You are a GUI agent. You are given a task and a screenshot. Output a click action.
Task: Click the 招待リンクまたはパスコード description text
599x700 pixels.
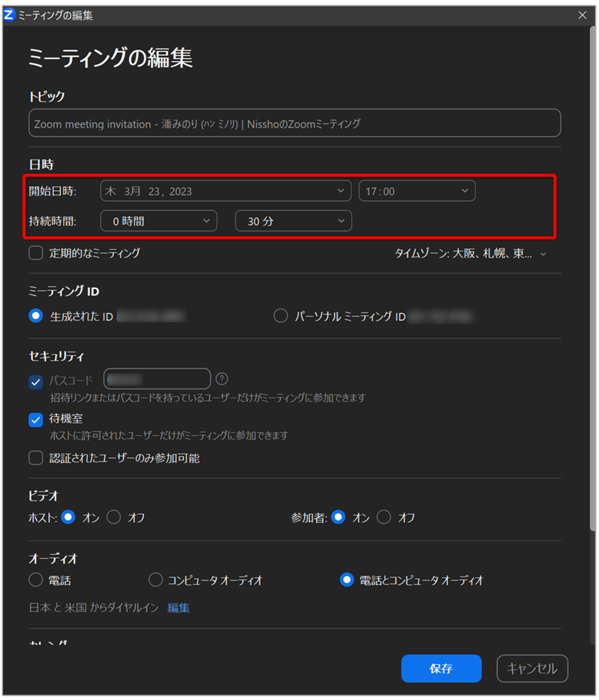tap(208, 398)
